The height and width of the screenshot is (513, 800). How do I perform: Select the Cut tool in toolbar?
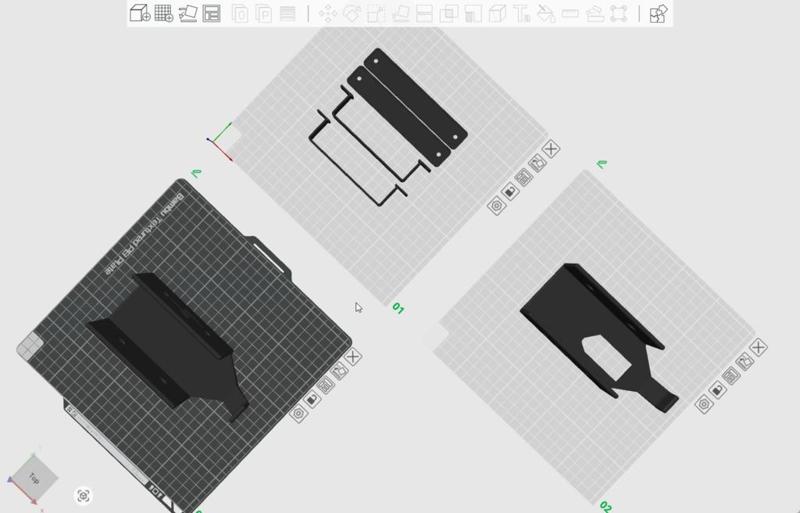(424, 13)
